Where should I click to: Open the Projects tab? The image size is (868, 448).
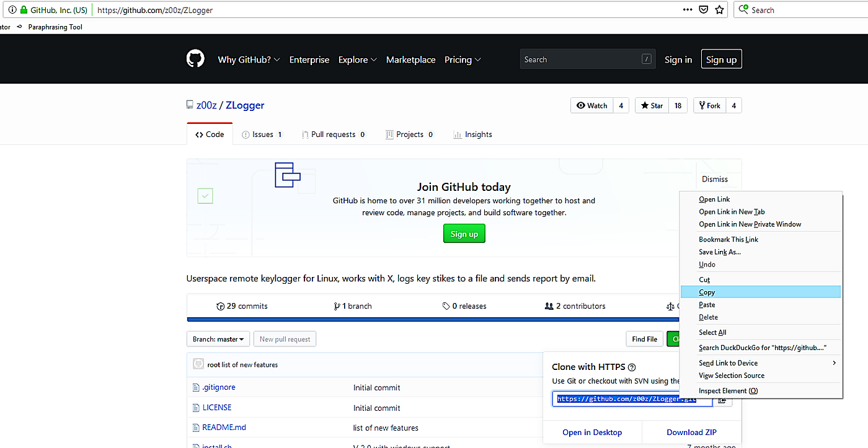(409, 134)
